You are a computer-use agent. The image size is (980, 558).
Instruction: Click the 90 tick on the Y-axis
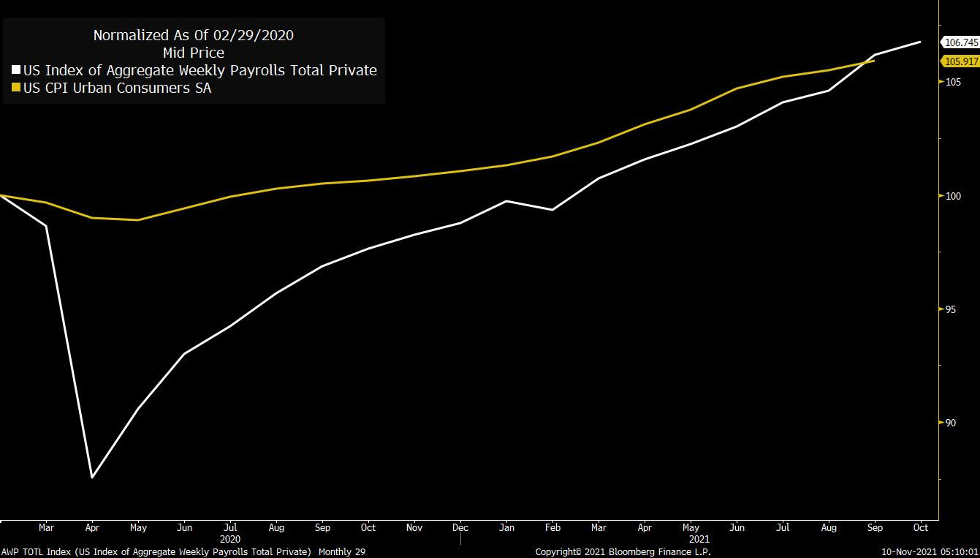coord(952,423)
